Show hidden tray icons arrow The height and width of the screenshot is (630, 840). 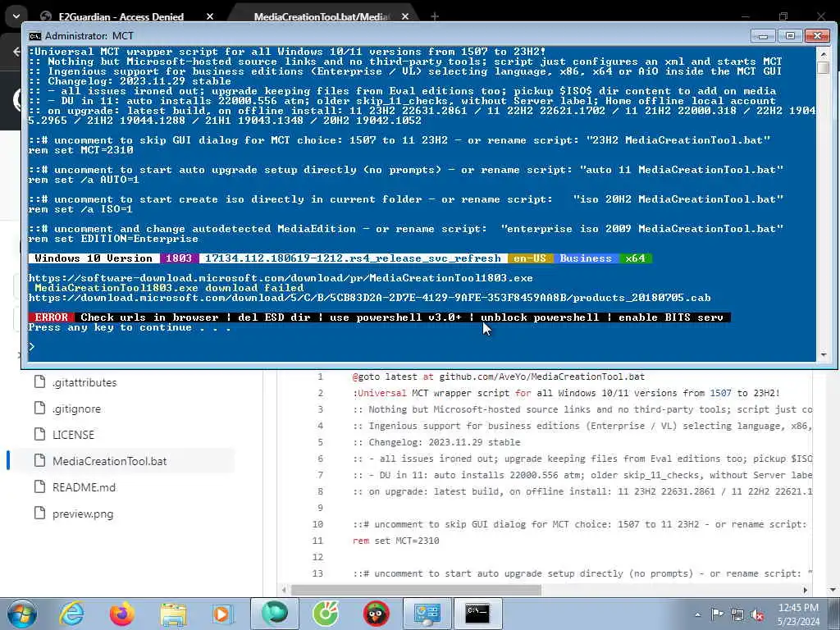click(697, 614)
